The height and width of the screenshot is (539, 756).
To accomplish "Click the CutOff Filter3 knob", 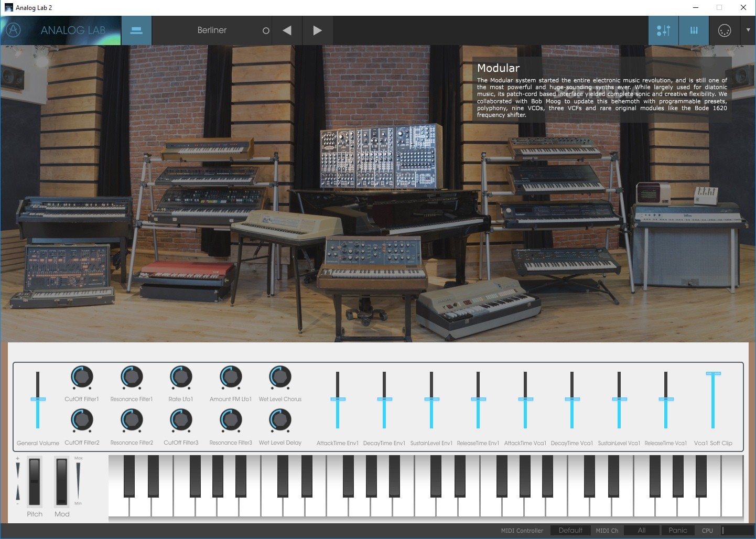I will click(x=181, y=421).
